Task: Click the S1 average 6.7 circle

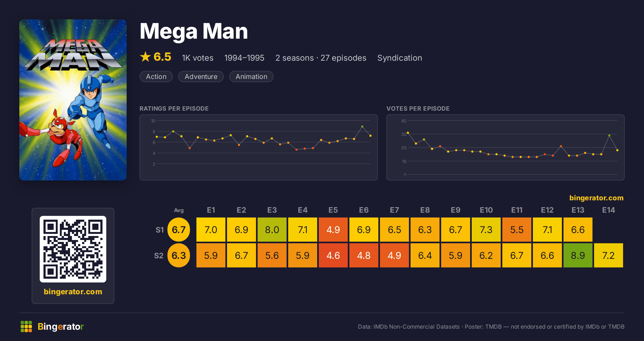Action: pos(179,230)
